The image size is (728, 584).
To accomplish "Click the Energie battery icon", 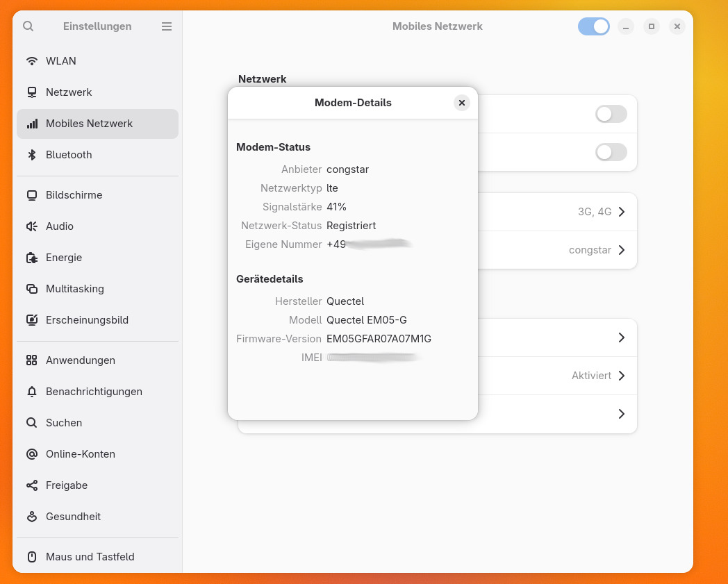I will pos(31,258).
